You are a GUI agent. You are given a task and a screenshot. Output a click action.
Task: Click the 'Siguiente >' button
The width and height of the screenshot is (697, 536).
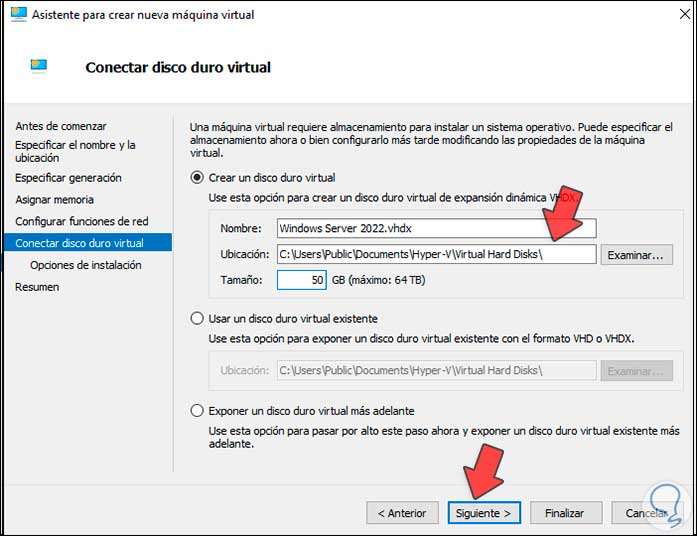(x=484, y=513)
